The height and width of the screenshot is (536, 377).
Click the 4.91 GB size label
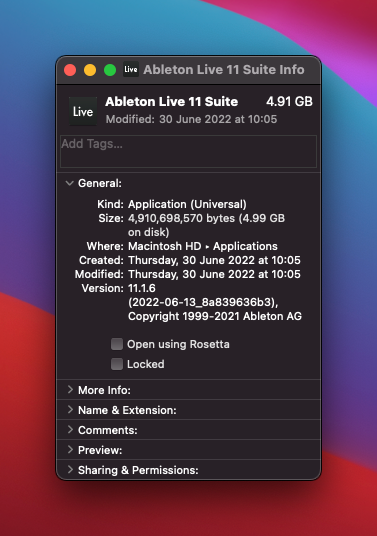point(289,102)
